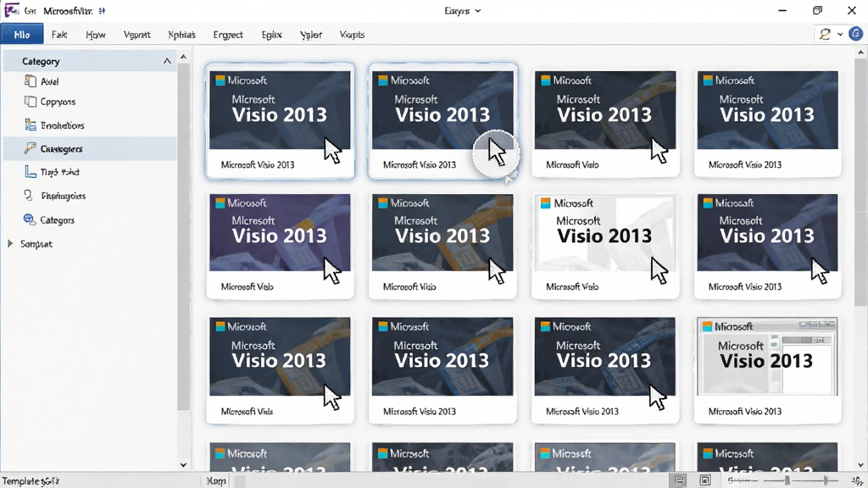Screen dimensions: 868x488
Task: Click second view mode icon in status bar
Action: (704, 480)
